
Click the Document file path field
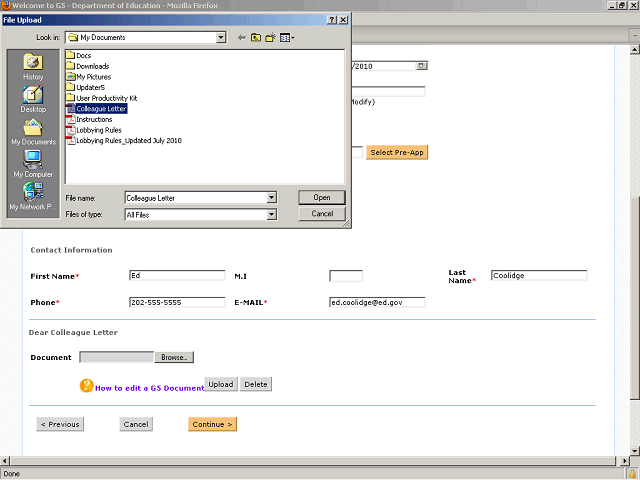117,357
